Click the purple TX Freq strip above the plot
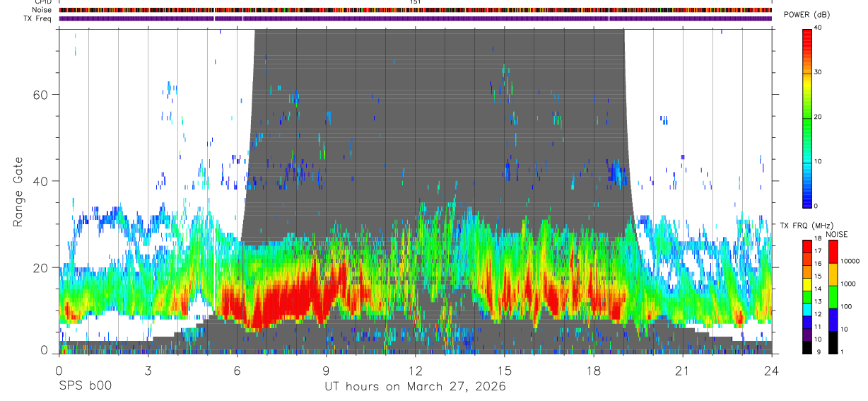The image size is (868, 401). click(x=415, y=18)
